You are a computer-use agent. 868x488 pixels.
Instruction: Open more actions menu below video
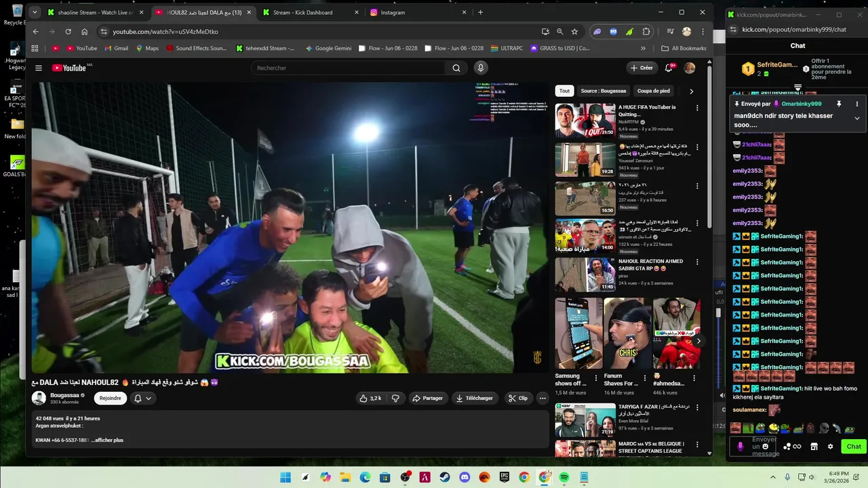pyautogui.click(x=542, y=399)
